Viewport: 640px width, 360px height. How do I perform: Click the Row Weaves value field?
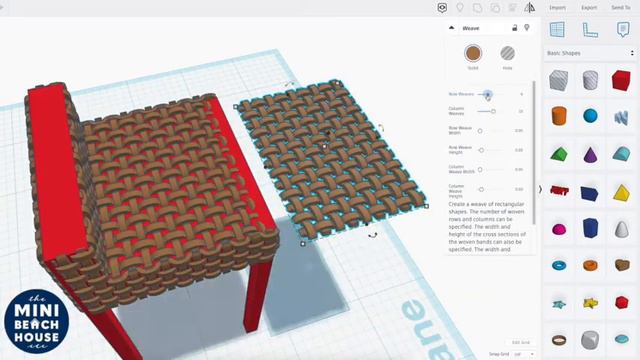pyautogui.click(x=521, y=94)
